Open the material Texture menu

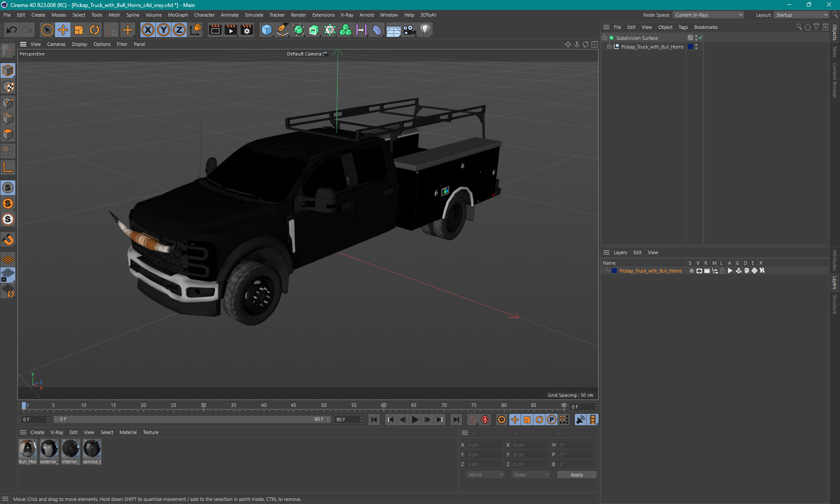[150, 432]
